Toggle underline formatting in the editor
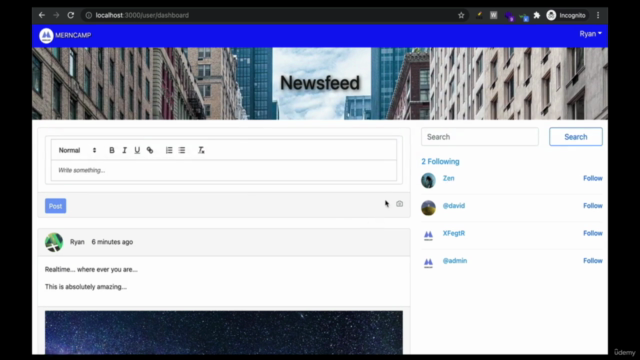Viewport: 640px width, 360px height. 137,150
